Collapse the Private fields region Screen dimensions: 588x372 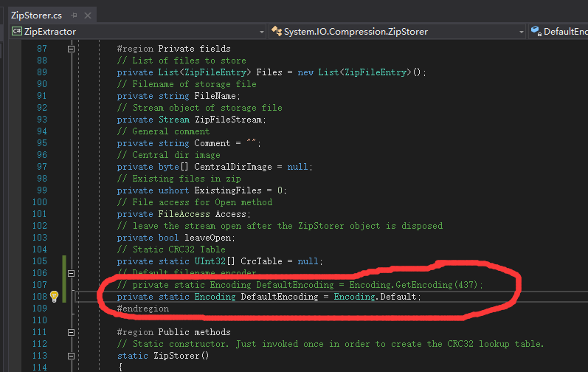tap(71, 49)
